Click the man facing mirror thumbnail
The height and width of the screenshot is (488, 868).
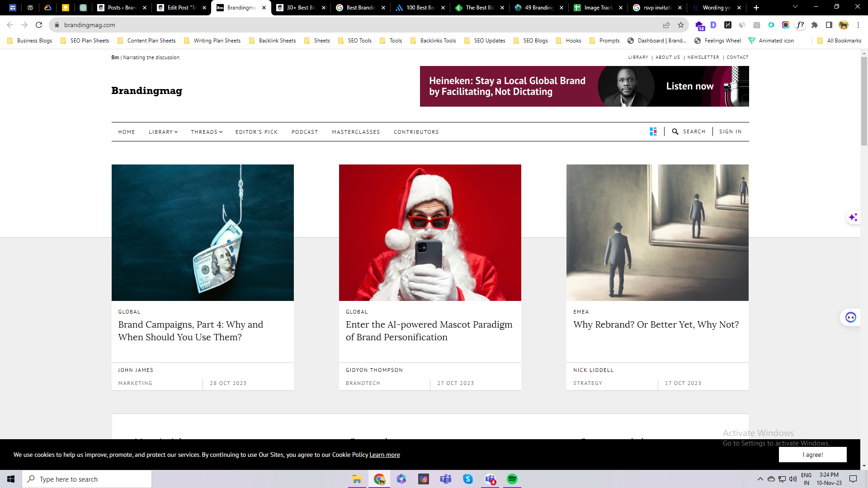[657, 233]
